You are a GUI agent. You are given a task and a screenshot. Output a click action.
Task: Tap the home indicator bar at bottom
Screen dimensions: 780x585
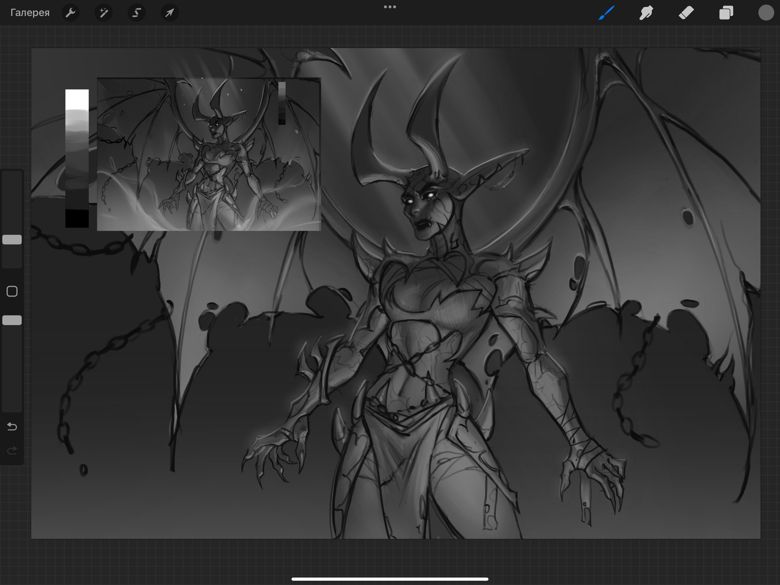coord(390,579)
